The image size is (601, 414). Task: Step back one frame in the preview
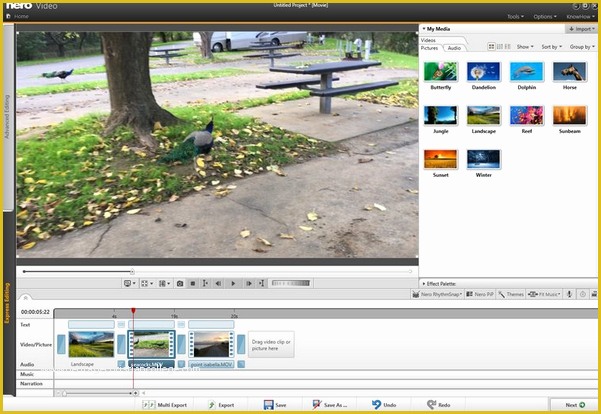[218, 283]
